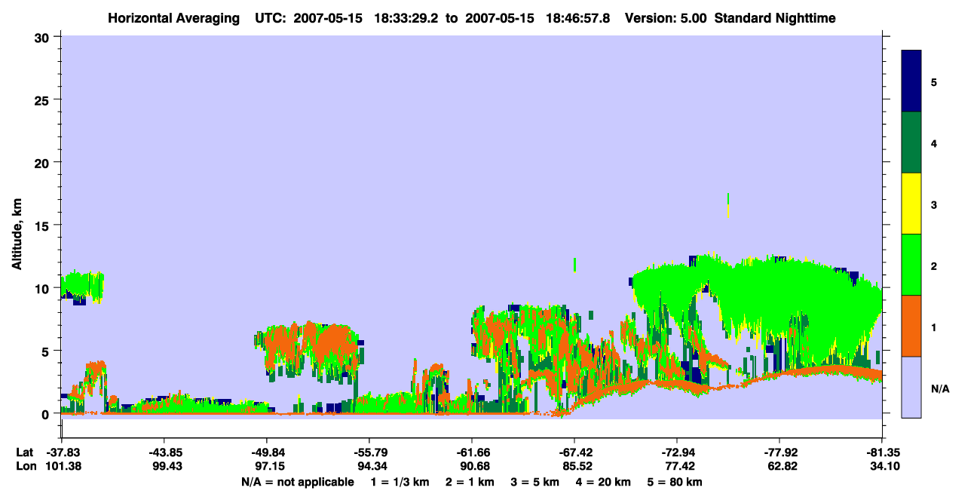
Task: Click the end UTC time 18:46:57.8
Action: 579,17
